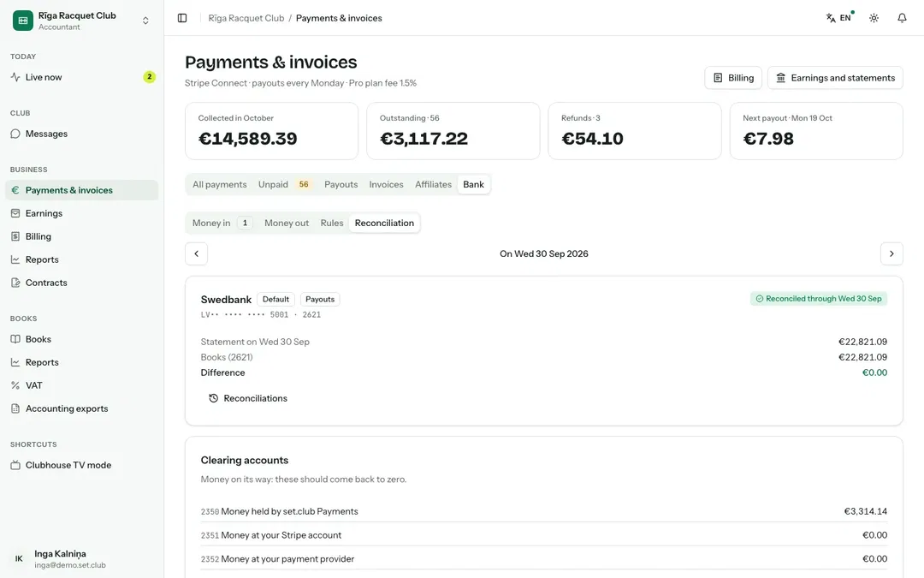Open the Inga Kalniņa user profile
The width and height of the screenshot is (924, 578).
[82, 558]
